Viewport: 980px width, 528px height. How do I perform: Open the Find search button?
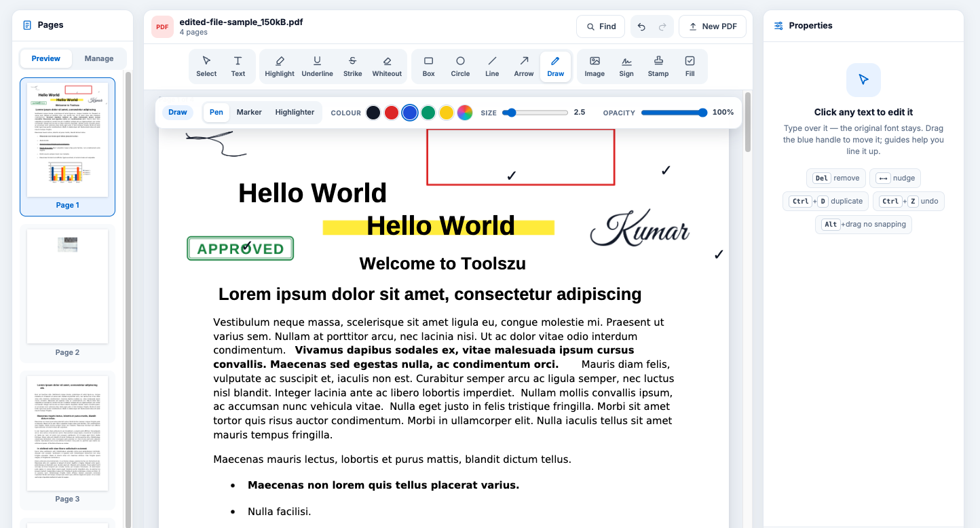(x=601, y=26)
